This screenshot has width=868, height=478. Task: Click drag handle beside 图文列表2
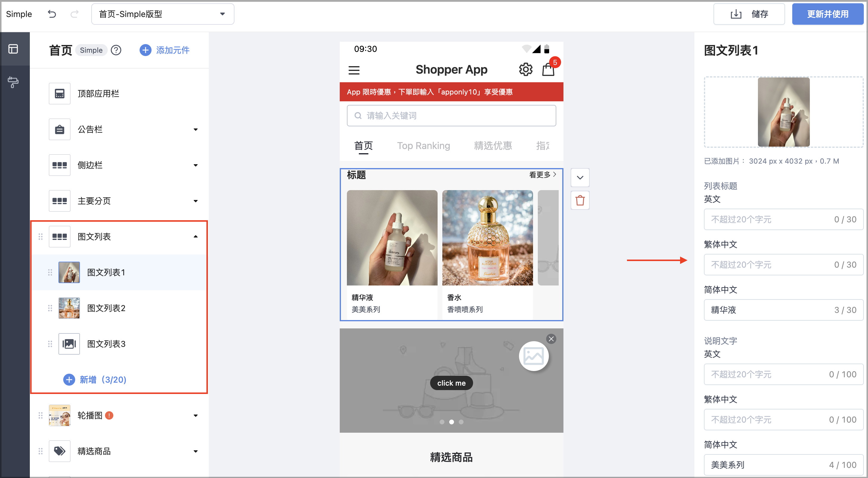(50, 308)
